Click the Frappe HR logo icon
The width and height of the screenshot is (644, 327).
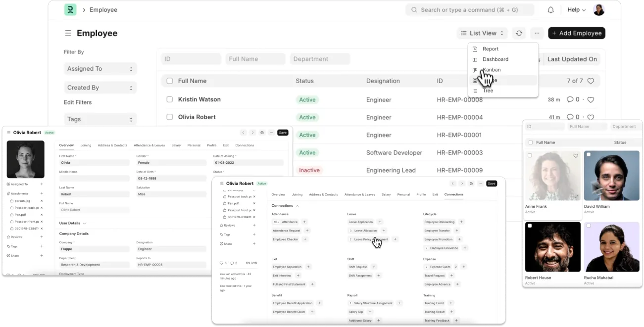(x=70, y=9)
